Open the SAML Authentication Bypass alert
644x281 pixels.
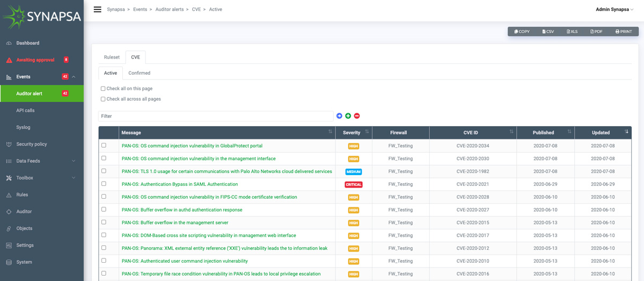point(180,184)
